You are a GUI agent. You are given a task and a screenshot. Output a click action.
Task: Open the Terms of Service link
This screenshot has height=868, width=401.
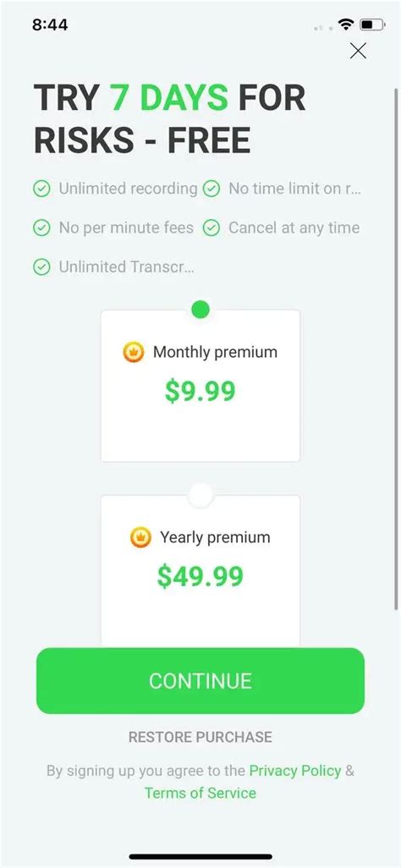(200, 793)
